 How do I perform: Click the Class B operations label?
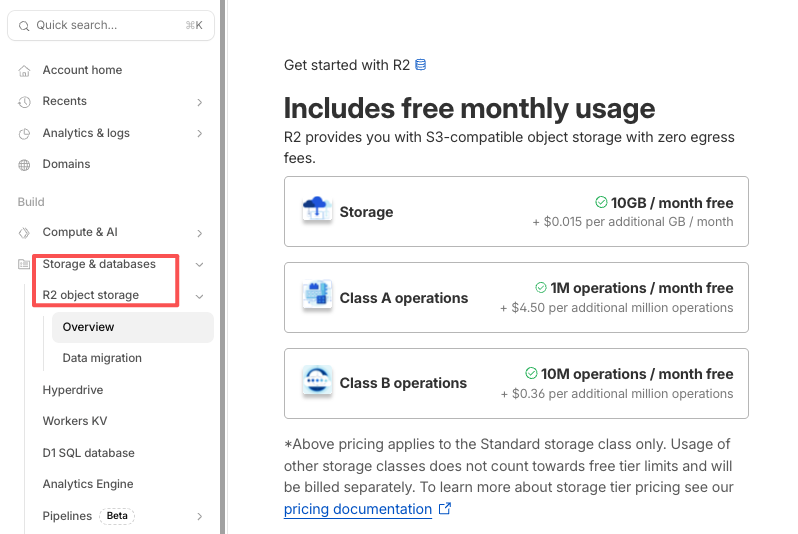tap(403, 383)
